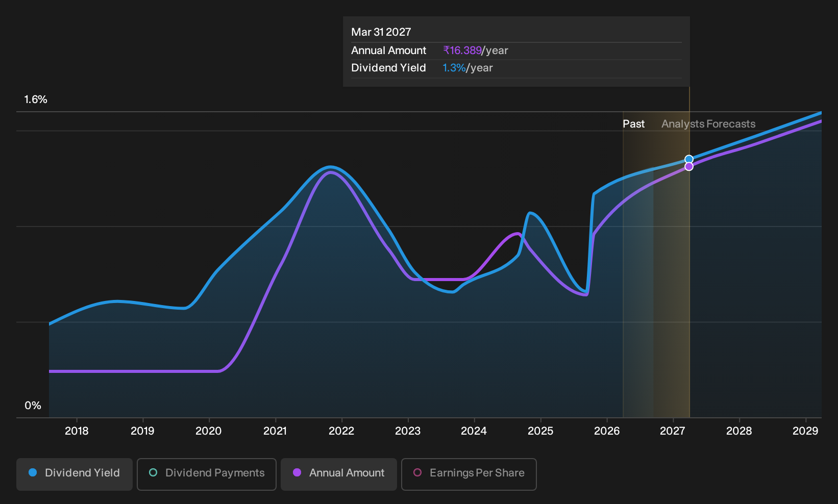
Task: Click the 2028 x-axis label
Action: (739, 431)
